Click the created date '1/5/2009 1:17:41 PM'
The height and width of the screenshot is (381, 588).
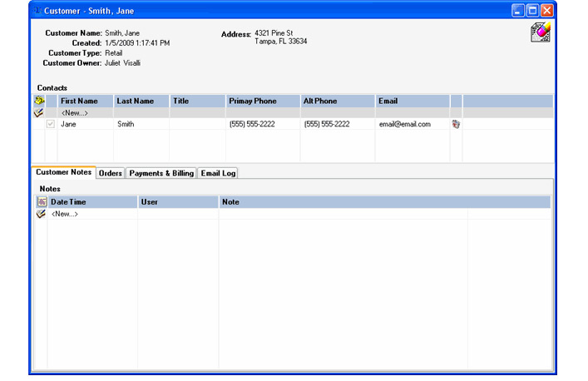(137, 43)
